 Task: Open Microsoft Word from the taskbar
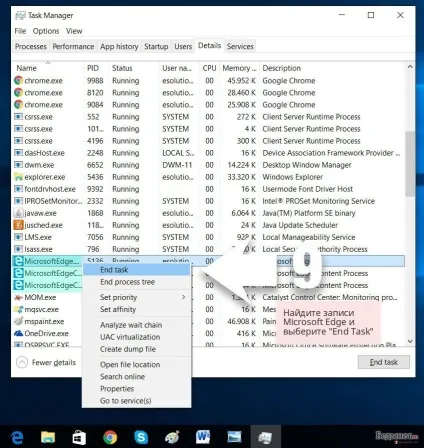click(203, 437)
